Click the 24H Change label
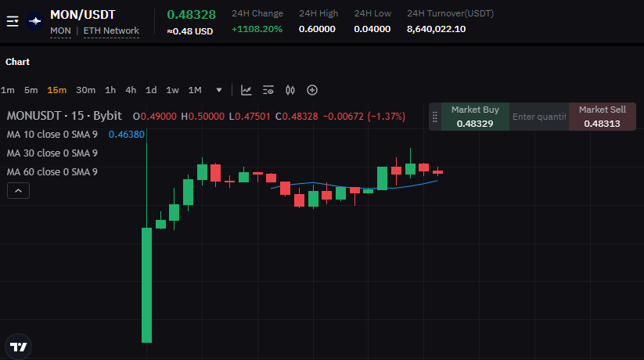Viewport: 644px width, 360px height. (x=257, y=13)
